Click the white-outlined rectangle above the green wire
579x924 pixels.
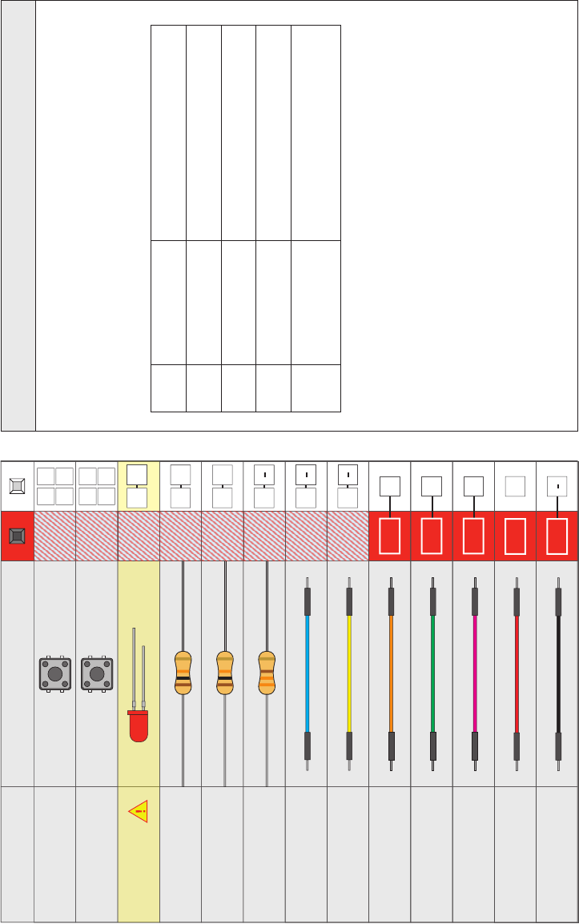tap(432, 536)
